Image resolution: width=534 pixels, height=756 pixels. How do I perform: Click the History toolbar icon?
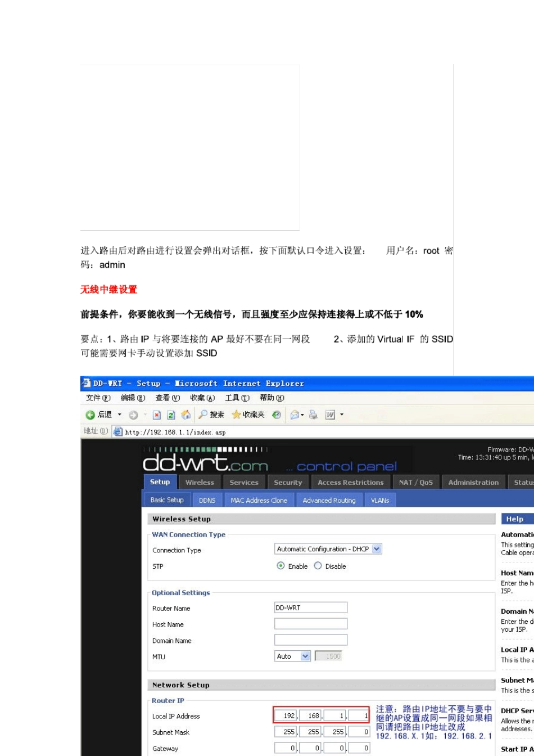[x=275, y=415]
